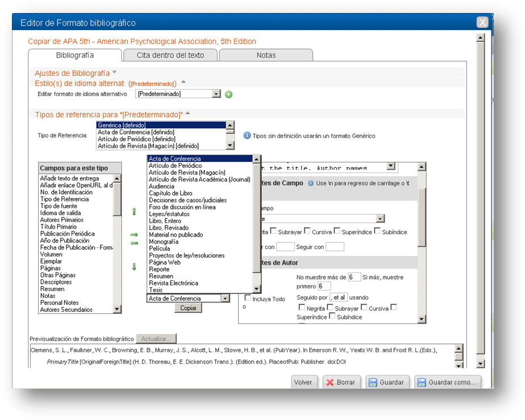Open the [Predeterminado] alternate language dropdown
The image size is (525, 420).
pos(216,94)
